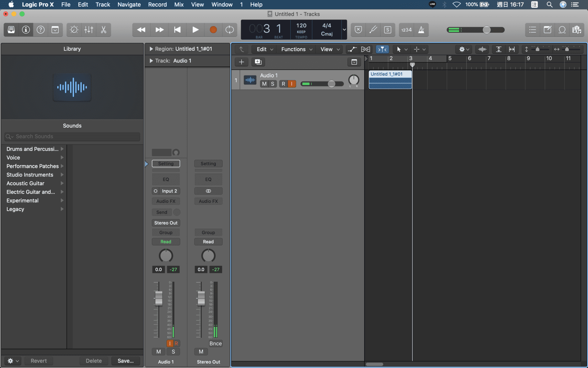Open the Note Pads button
The height and width of the screenshot is (368, 588).
tap(548, 30)
